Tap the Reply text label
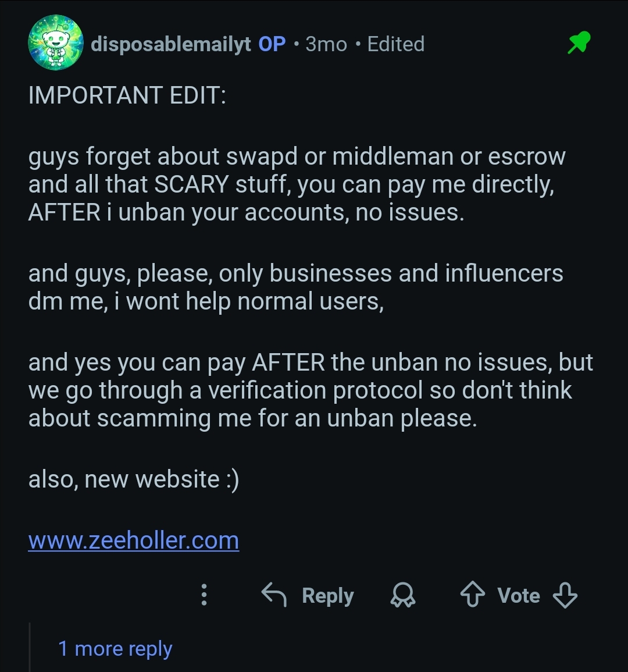 [x=328, y=596]
